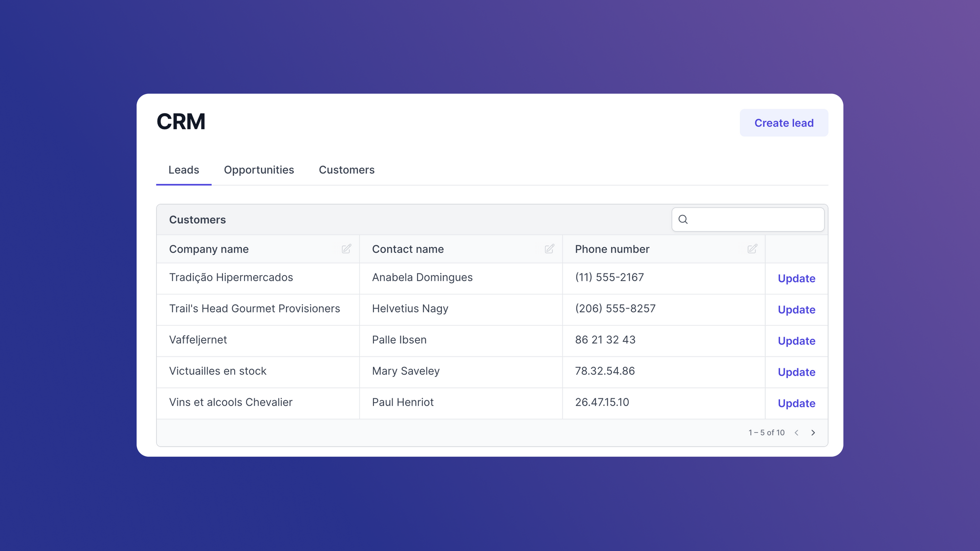The height and width of the screenshot is (551, 980).
Task: Click the Tradição Hipermercados cell
Action: (x=258, y=278)
